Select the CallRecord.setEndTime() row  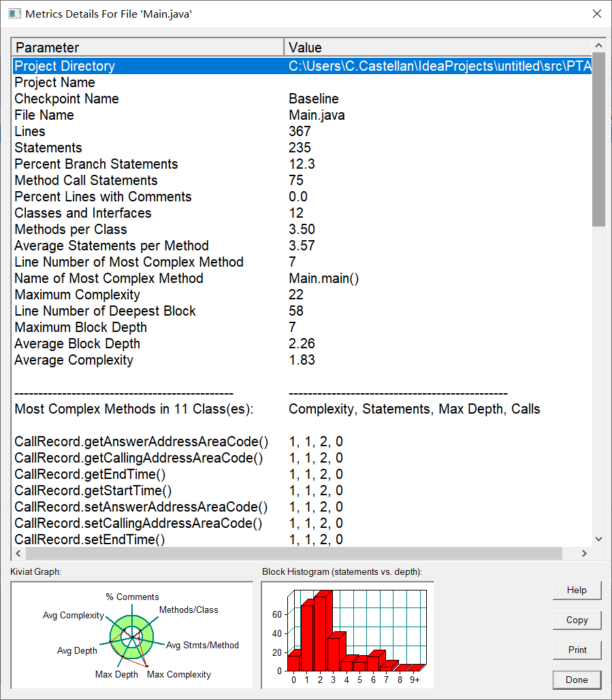[302, 539]
